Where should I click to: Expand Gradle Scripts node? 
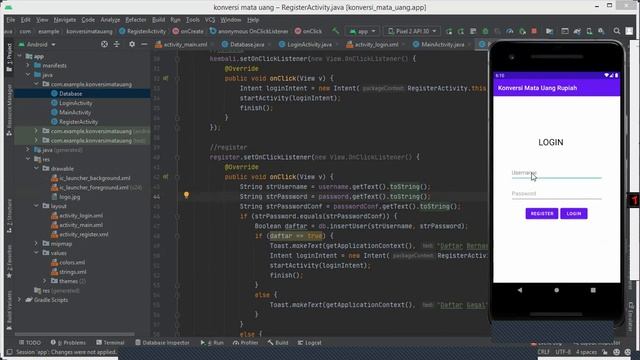[19, 300]
